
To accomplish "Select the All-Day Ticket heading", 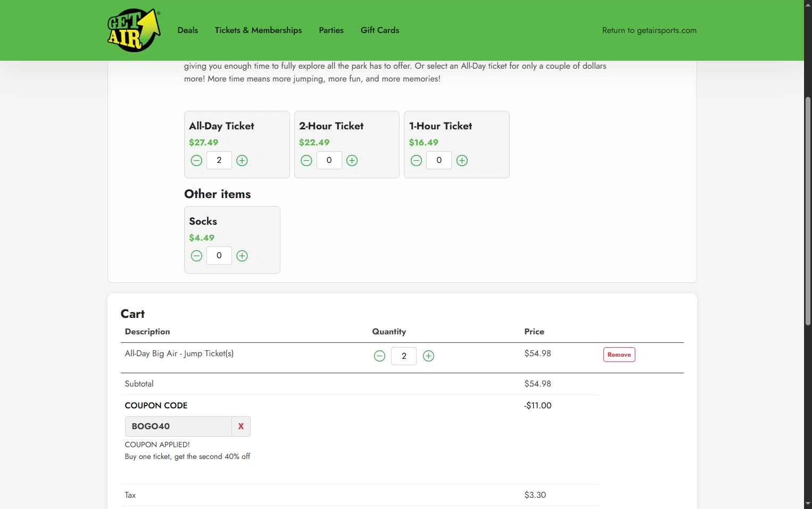I will click(221, 126).
